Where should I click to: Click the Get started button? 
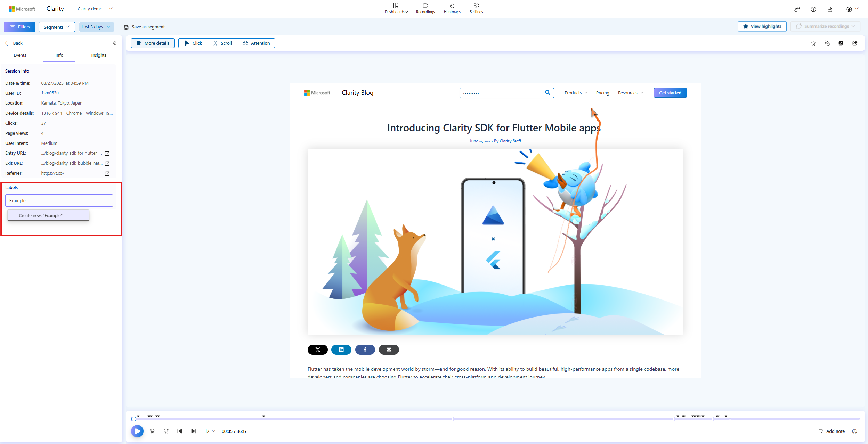click(x=670, y=93)
